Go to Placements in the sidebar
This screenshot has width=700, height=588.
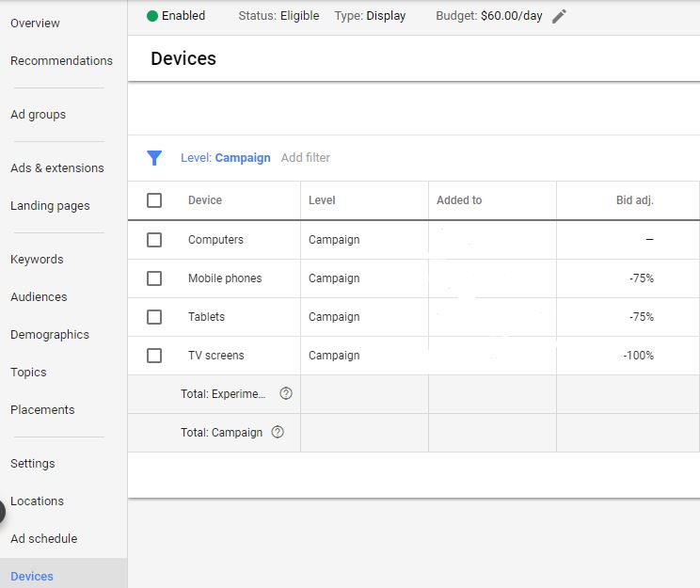(42, 410)
